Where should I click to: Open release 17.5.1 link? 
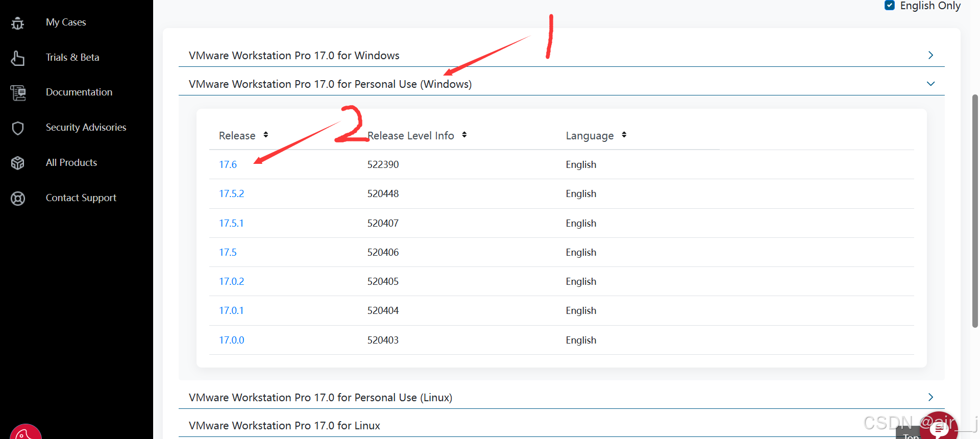pyautogui.click(x=231, y=223)
